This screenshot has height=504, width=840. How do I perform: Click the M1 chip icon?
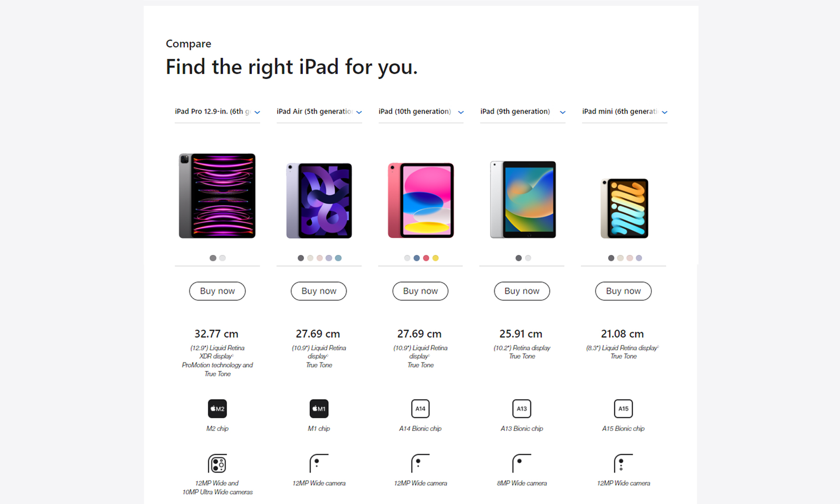pos(319,409)
